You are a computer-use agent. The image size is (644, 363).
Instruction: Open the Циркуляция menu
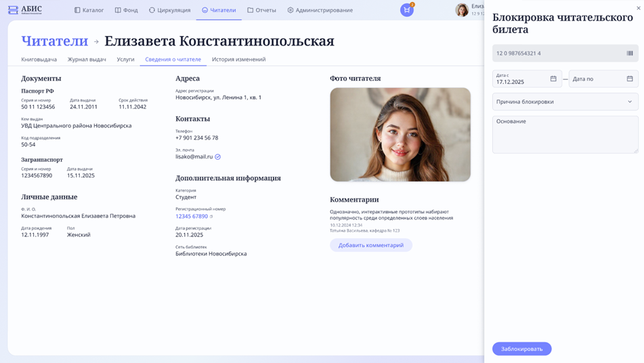point(169,10)
